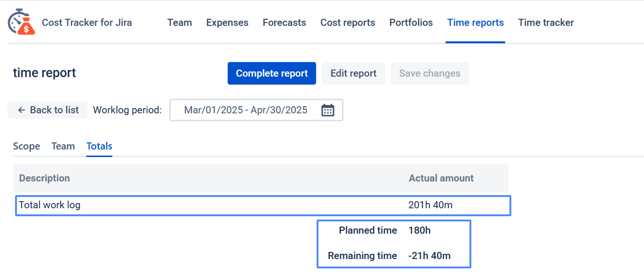This screenshot has width=644, height=275.
Task: Click the Description column header
Action: [x=44, y=178]
